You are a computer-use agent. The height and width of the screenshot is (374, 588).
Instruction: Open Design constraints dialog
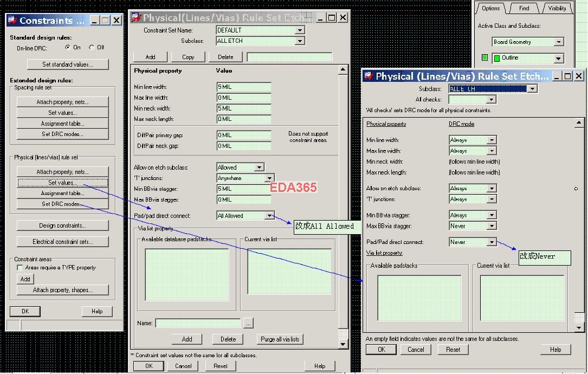[63, 225]
